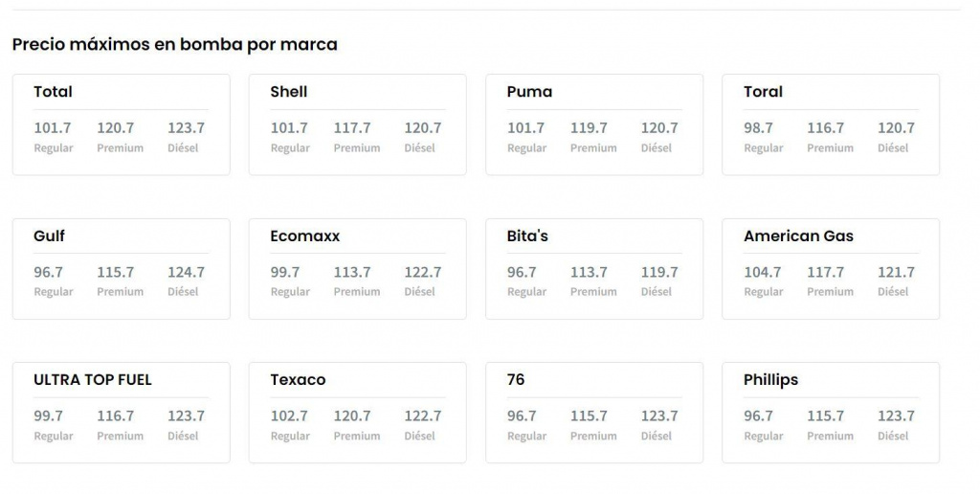Click the Phillips card heading
This screenshot has width=980, height=494.
pyautogui.click(x=770, y=379)
